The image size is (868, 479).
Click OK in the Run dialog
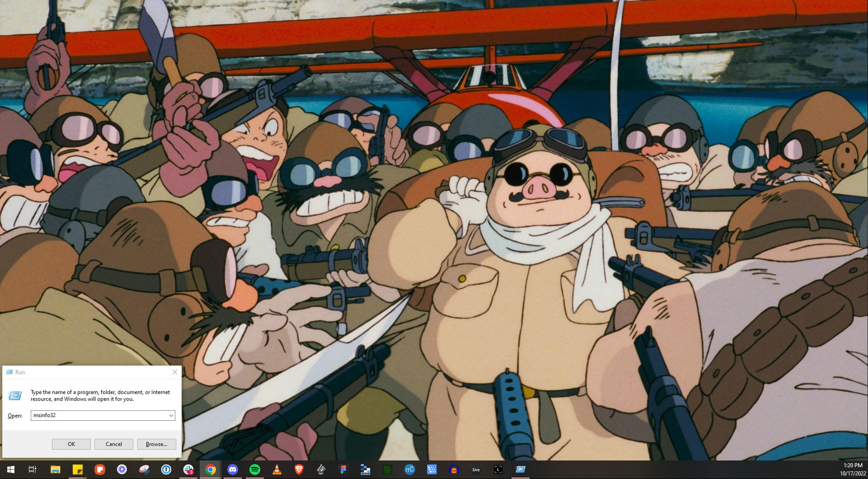click(71, 444)
